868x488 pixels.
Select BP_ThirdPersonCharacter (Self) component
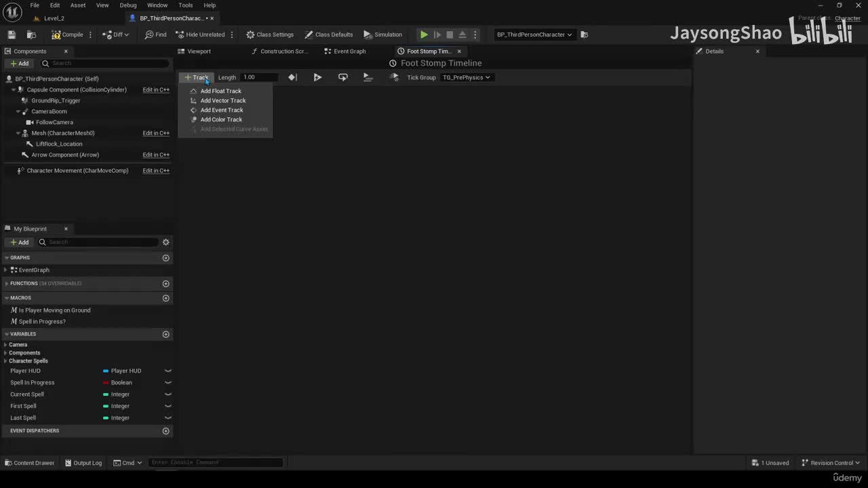click(x=57, y=79)
